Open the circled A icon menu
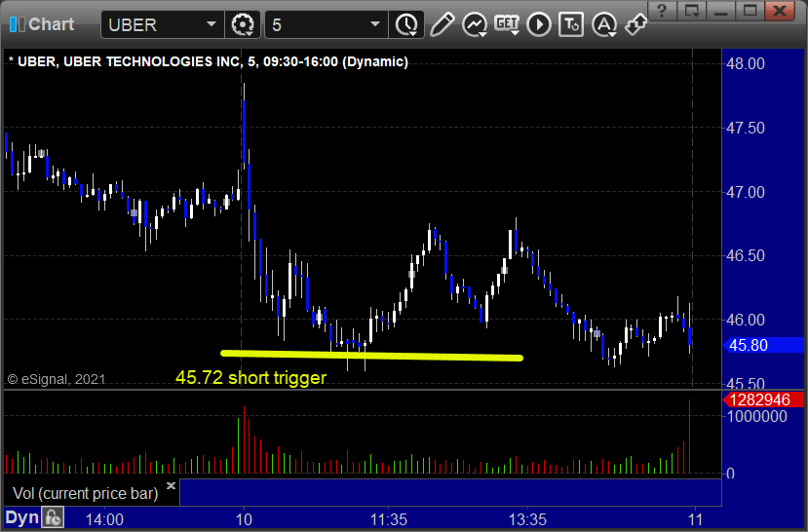The width and height of the screenshot is (808, 532). tap(604, 24)
